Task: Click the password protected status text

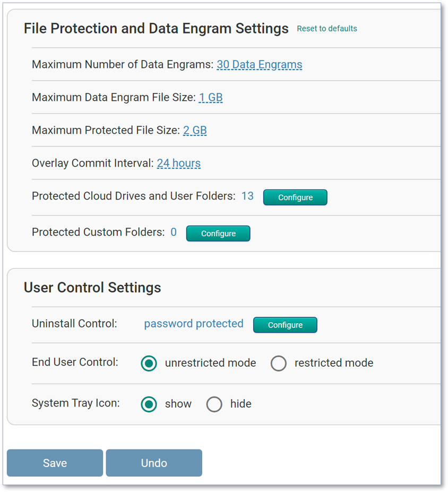Action: pyautogui.click(x=194, y=324)
